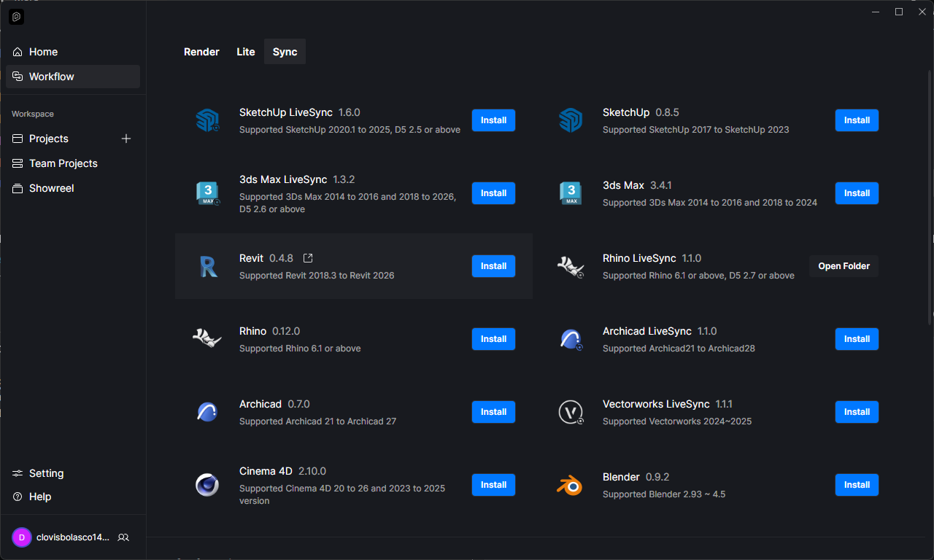Screen dimensions: 934x560
Task: Click 'Supported Blender 2.93 ~ 4.5' text
Action: [x=664, y=494]
